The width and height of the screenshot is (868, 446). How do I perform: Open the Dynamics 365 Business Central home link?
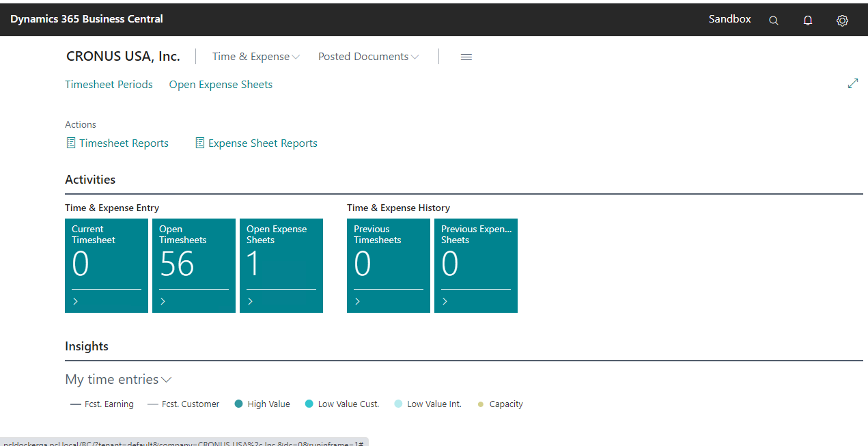coord(87,19)
